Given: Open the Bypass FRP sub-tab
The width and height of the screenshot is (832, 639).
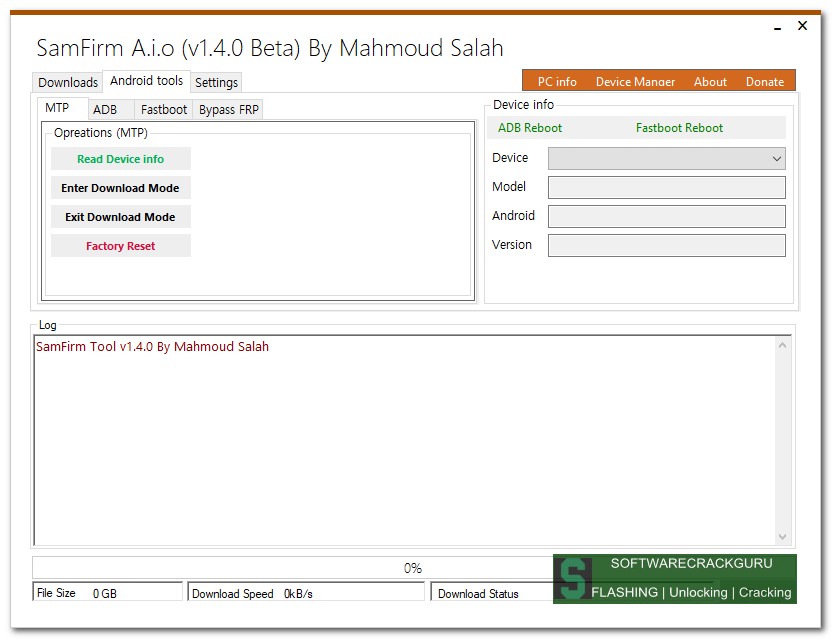Looking at the screenshot, I should 229,109.
